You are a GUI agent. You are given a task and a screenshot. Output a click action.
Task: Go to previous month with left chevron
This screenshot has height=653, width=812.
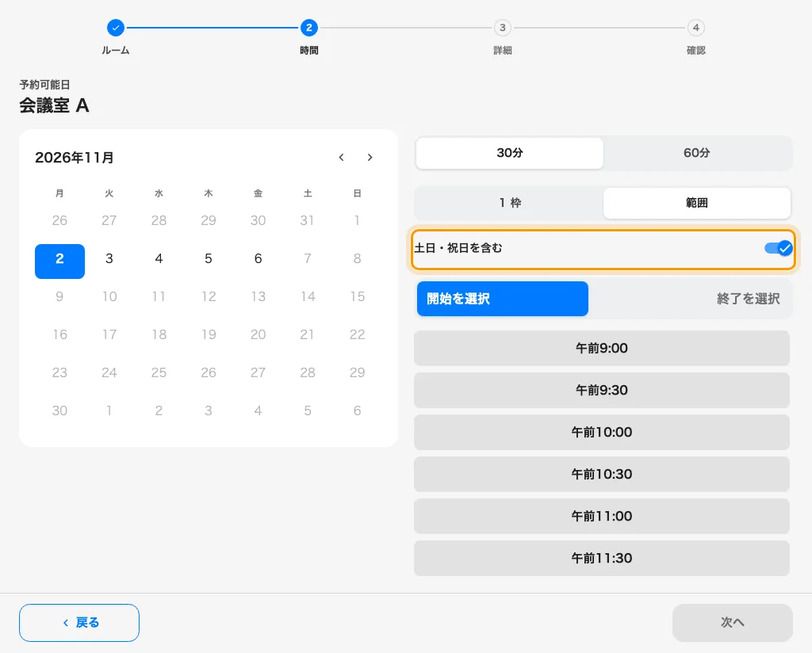341,157
